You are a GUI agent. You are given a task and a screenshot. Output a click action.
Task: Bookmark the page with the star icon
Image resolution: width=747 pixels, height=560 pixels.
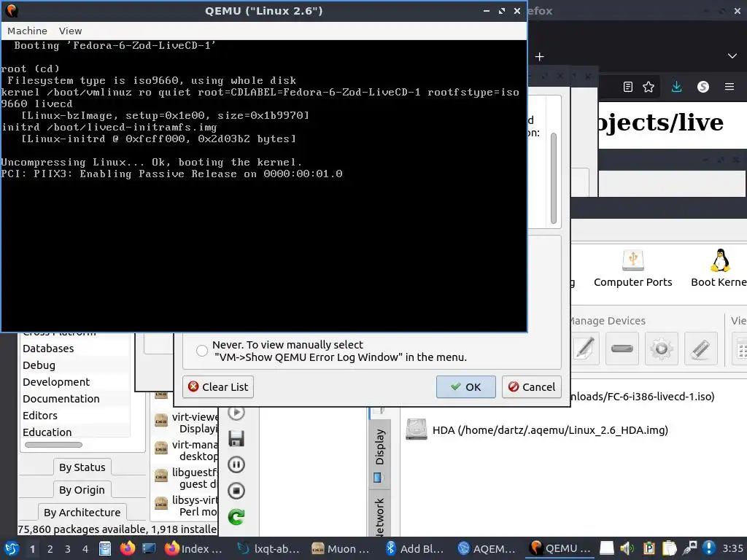click(x=649, y=87)
